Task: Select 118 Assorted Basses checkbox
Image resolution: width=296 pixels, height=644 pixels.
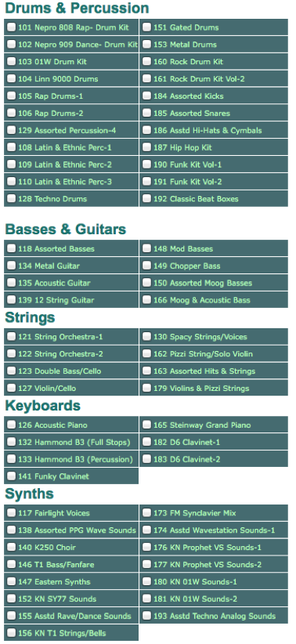Action: pyautogui.click(x=12, y=248)
